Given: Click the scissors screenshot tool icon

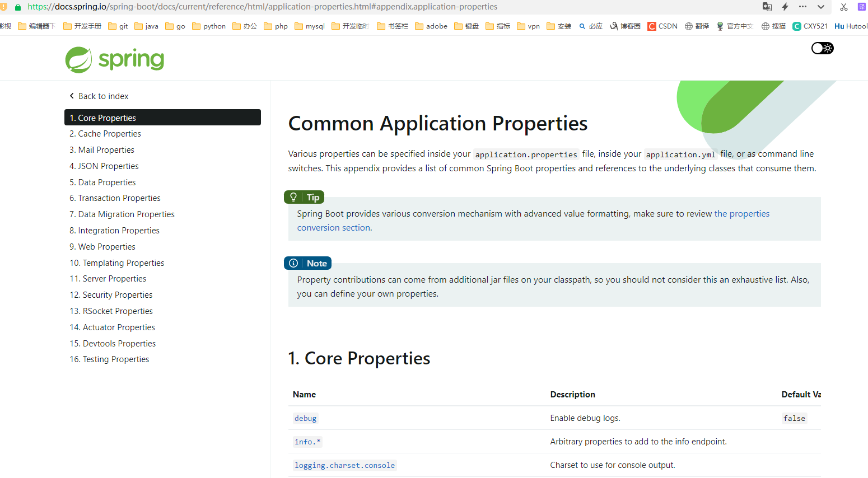Looking at the screenshot, I should click(x=844, y=7).
